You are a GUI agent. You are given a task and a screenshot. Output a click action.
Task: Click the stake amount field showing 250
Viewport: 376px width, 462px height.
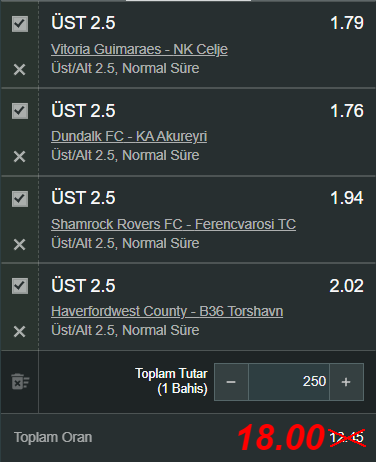[x=289, y=382]
